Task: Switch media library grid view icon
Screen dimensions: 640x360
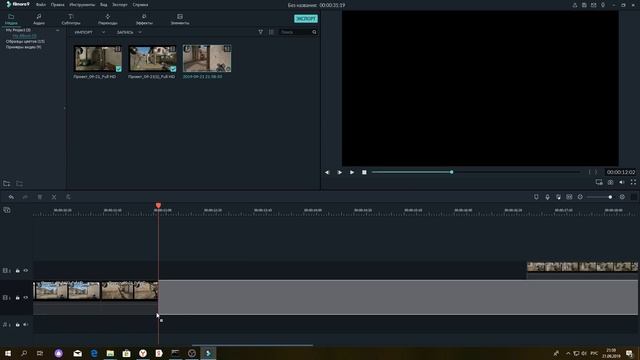Action: click(271, 32)
